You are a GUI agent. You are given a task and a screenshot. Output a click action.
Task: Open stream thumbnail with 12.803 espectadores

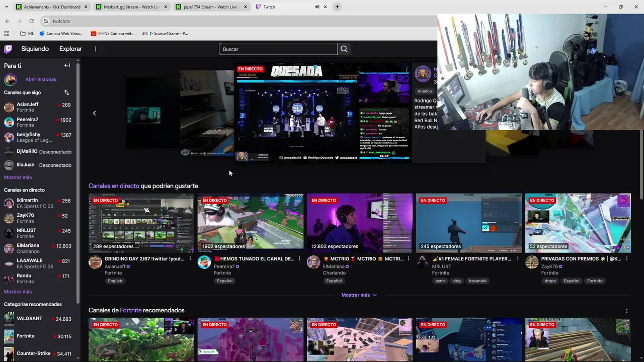tap(360, 223)
